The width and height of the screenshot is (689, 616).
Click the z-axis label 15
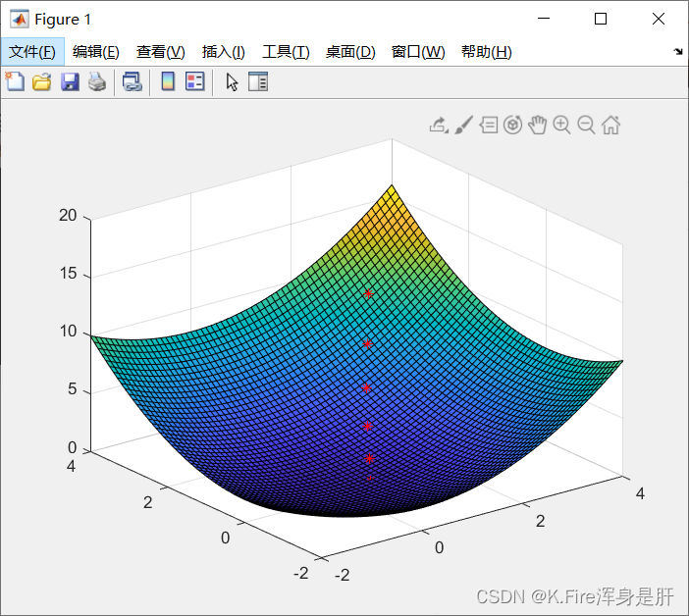(x=68, y=274)
